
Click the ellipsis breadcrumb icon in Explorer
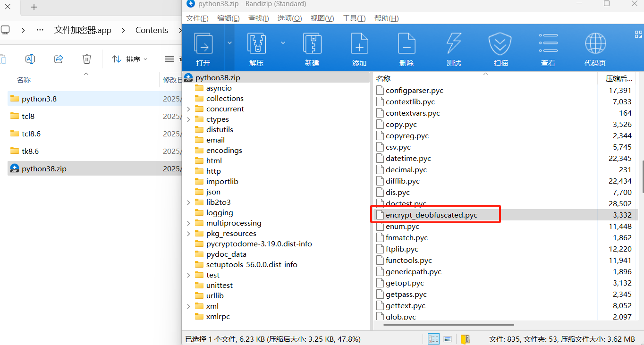40,30
